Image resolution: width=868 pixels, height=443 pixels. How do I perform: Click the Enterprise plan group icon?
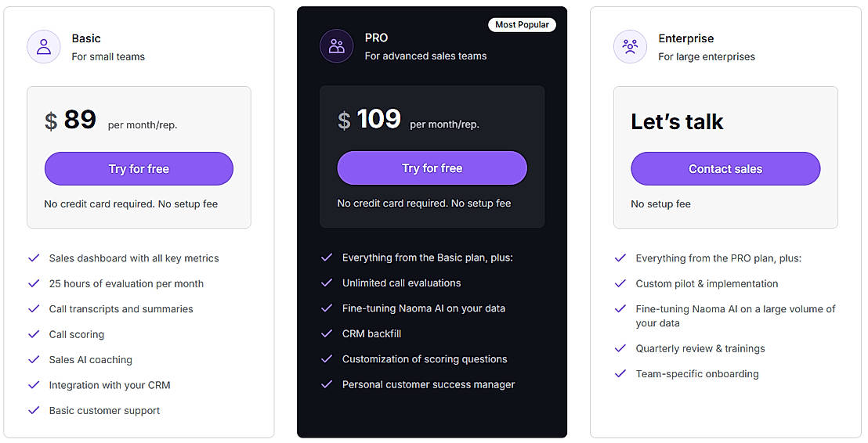click(x=630, y=47)
